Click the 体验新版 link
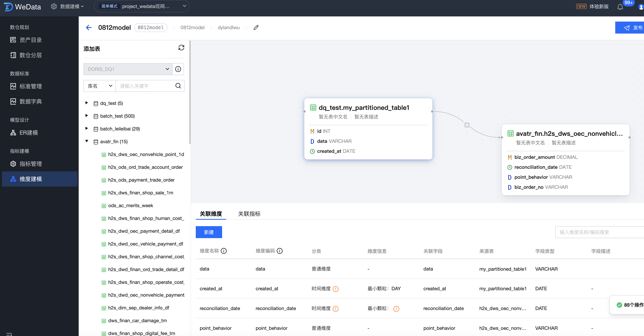644x336 pixels. (x=599, y=7)
